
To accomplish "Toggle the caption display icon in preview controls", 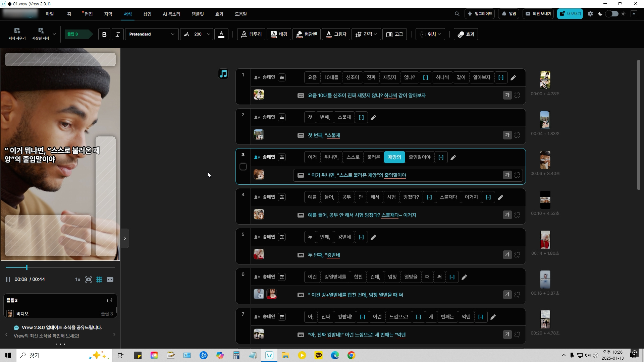I will (110, 280).
